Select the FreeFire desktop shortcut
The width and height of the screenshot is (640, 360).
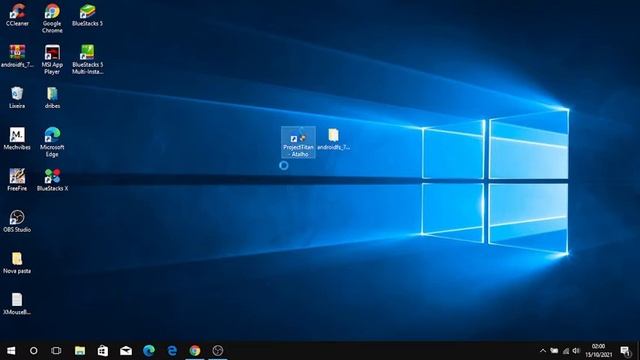17,180
